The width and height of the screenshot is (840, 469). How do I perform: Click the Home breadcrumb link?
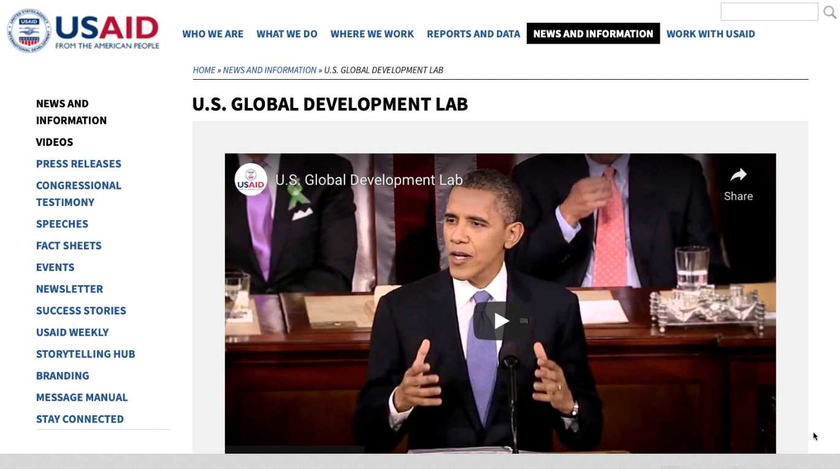pos(204,70)
